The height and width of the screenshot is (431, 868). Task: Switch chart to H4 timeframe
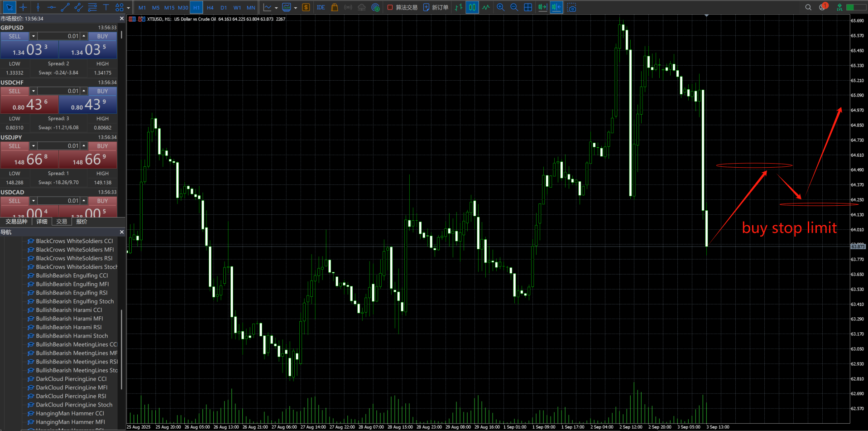210,8
